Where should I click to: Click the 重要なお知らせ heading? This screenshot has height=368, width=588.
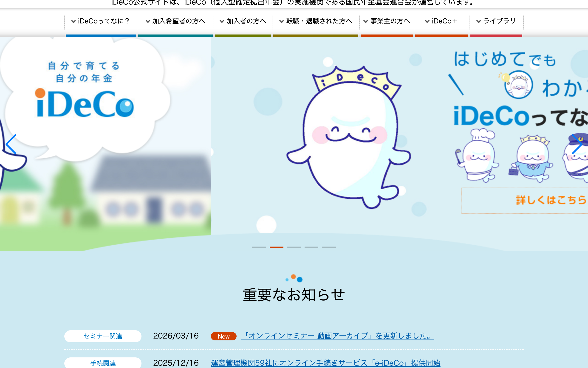(x=294, y=295)
